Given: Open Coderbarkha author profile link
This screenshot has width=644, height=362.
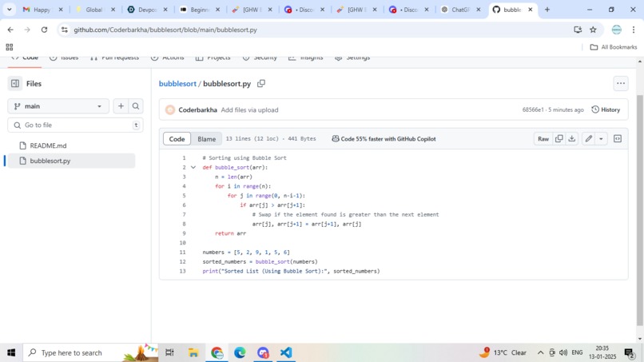Looking at the screenshot, I should [197, 109].
